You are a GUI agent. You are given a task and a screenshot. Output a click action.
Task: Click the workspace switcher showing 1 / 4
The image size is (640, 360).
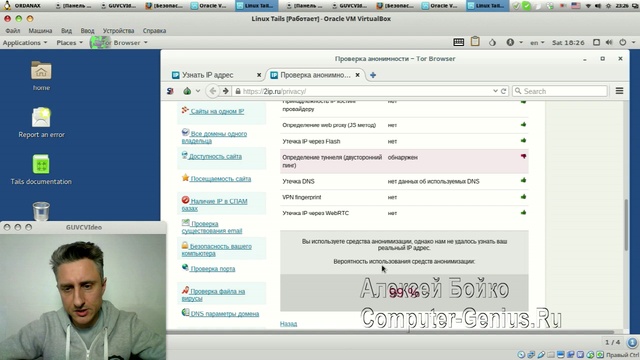point(612,342)
